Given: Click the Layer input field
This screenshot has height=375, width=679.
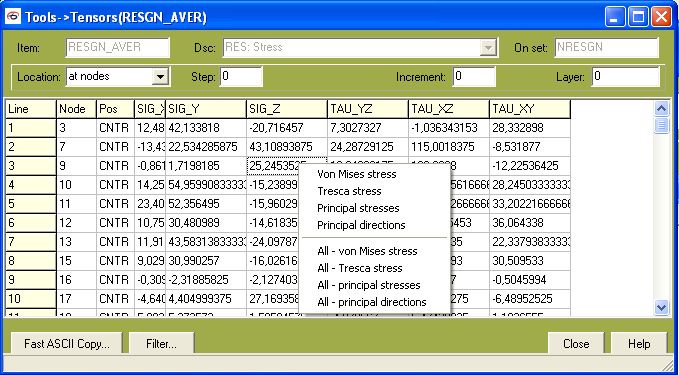Looking at the screenshot, I should tap(625, 77).
